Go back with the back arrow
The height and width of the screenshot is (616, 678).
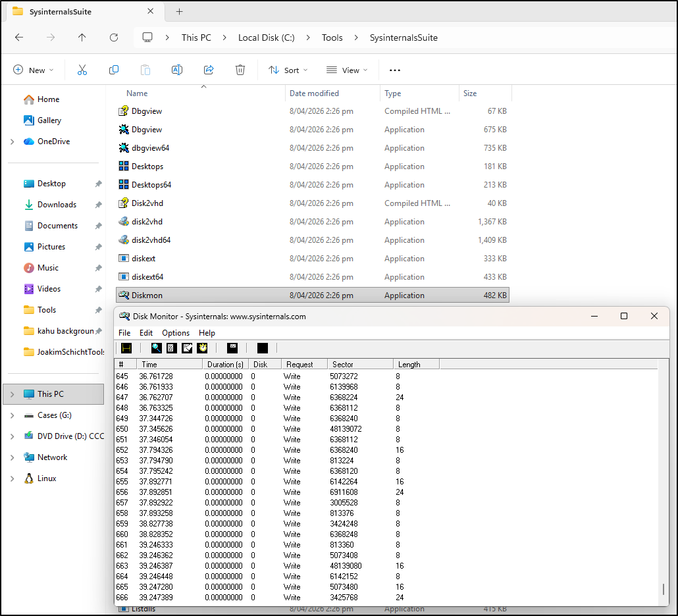pyautogui.click(x=19, y=38)
